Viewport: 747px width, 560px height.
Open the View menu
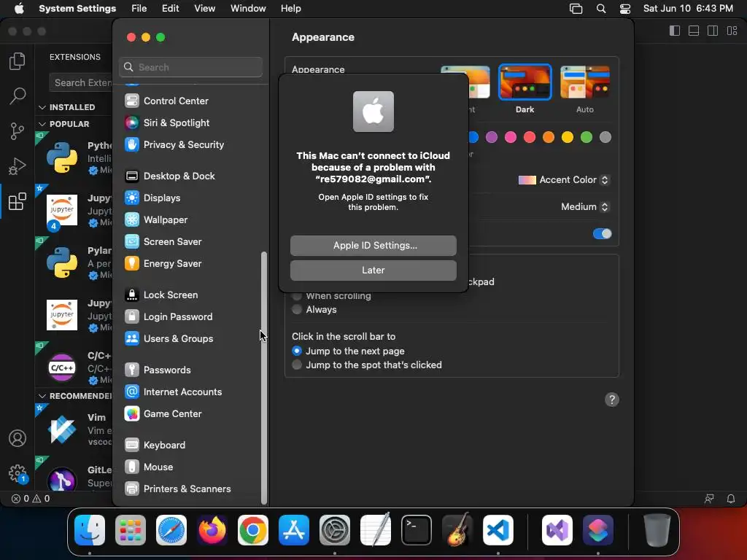point(204,9)
